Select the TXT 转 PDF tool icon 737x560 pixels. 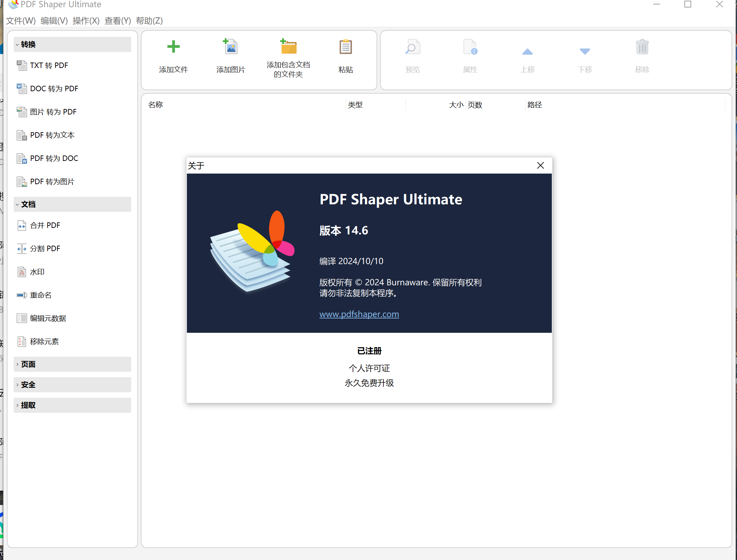click(22, 65)
